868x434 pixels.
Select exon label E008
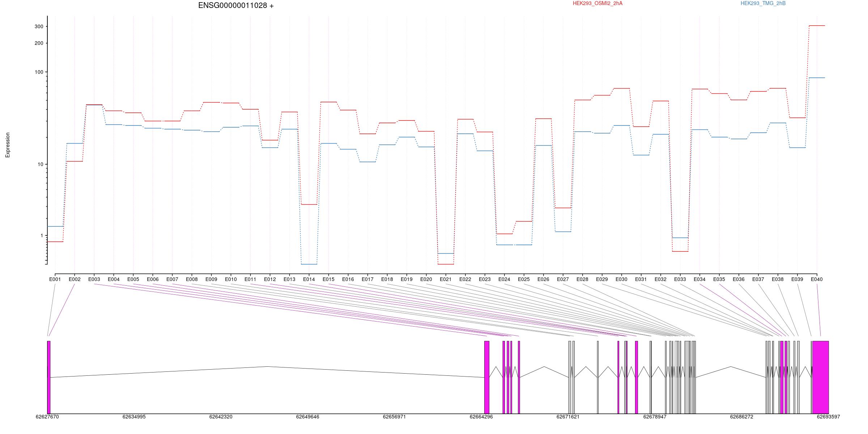[192, 279]
